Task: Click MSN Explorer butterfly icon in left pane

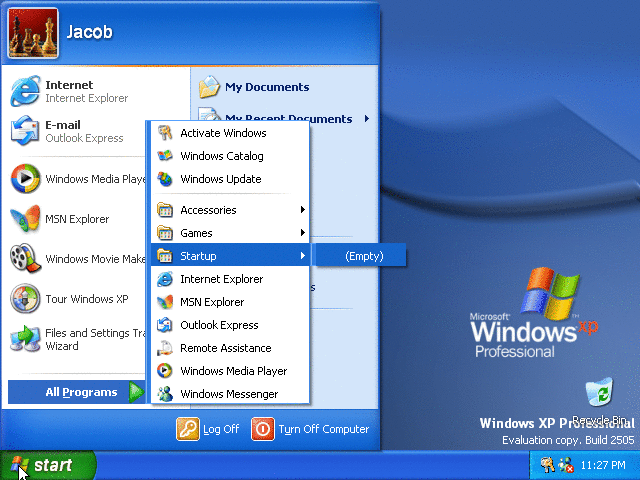Action: [25, 219]
